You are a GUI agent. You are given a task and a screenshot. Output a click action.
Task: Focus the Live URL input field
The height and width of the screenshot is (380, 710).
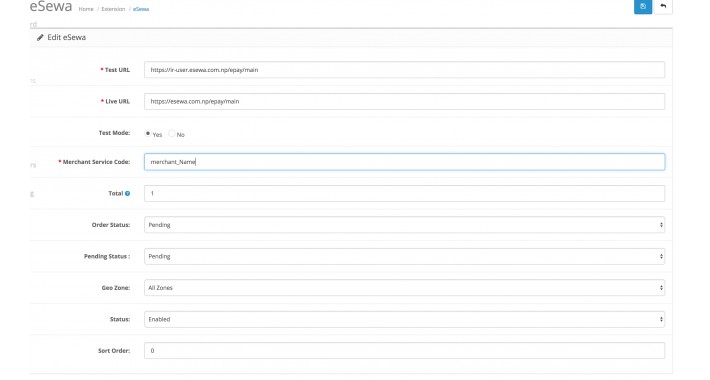click(x=404, y=101)
